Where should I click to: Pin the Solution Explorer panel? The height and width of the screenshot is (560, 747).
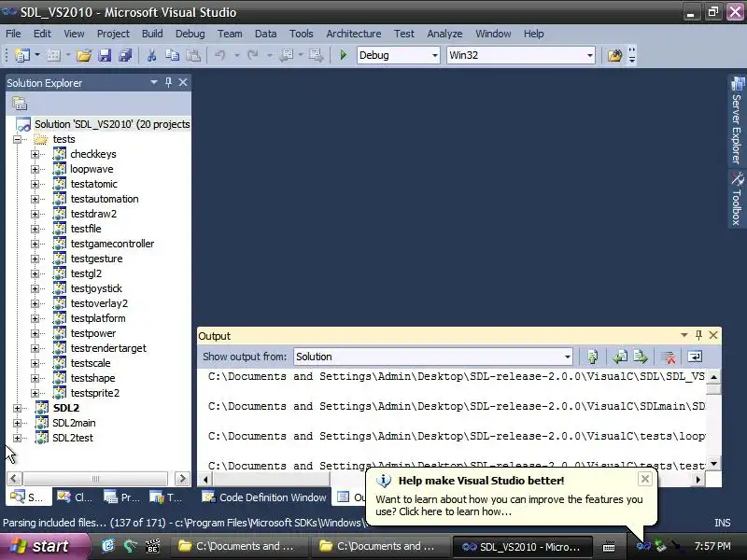tap(168, 82)
